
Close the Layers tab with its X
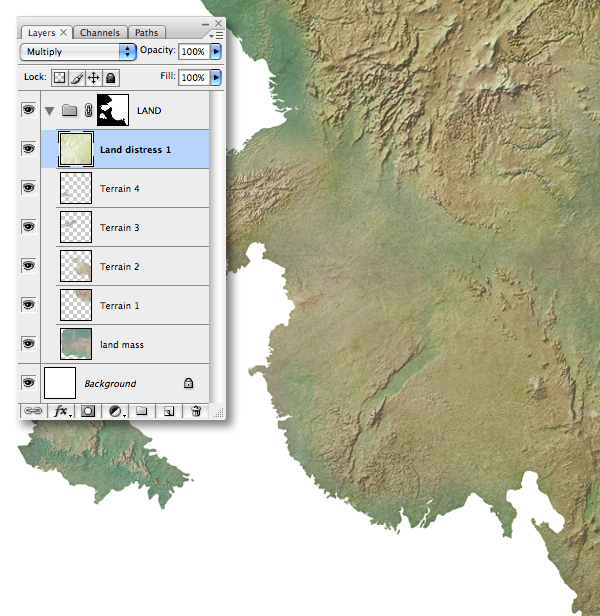pos(63,33)
